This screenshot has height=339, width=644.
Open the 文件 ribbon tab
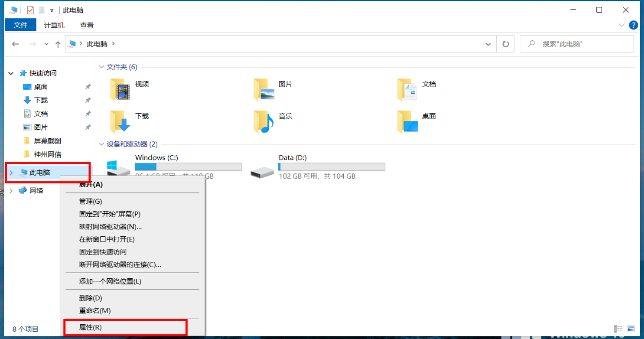click(x=20, y=25)
